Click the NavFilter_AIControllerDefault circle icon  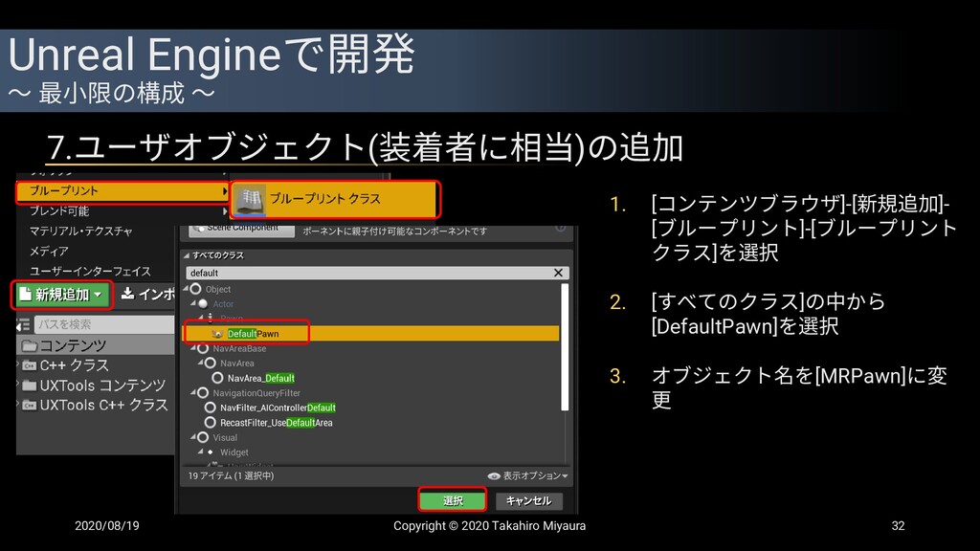tap(211, 408)
